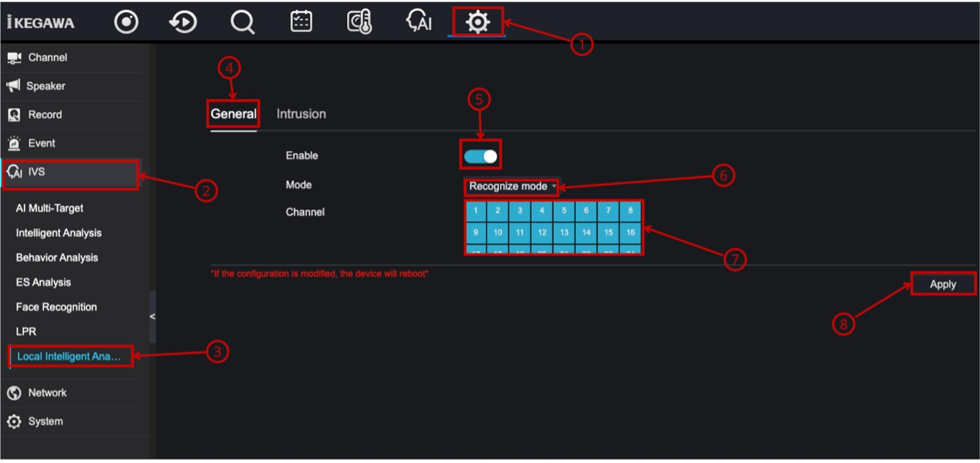The width and height of the screenshot is (980, 463).
Task: Toggle channel 15 in the grid
Action: pyautogui.click(x=609, y=233)
